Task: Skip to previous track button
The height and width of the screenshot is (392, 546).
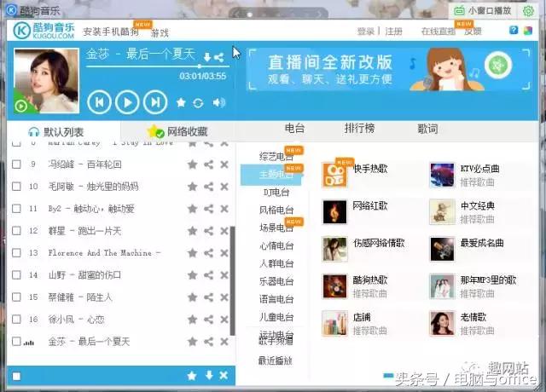Action: [99, 102]
